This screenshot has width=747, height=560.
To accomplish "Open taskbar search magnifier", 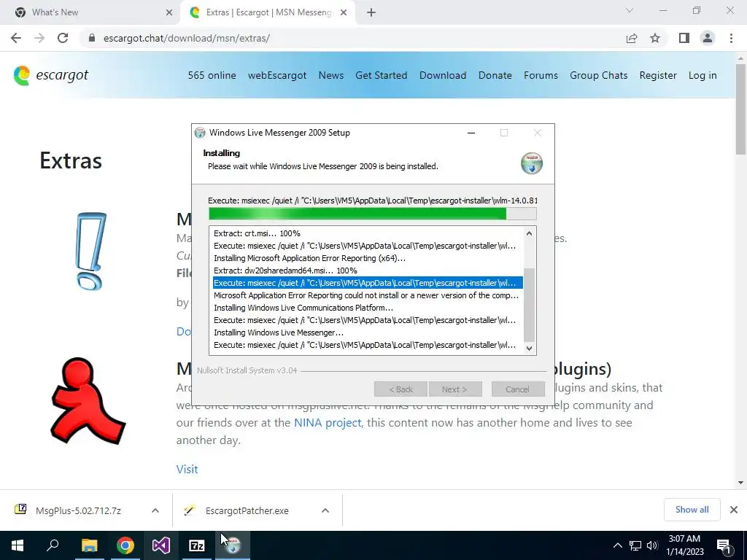I will coord(53,545).
